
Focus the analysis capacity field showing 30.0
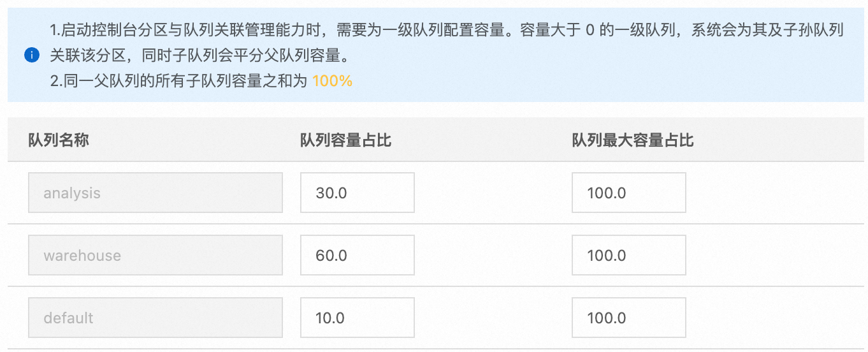[x=357, y=193]
